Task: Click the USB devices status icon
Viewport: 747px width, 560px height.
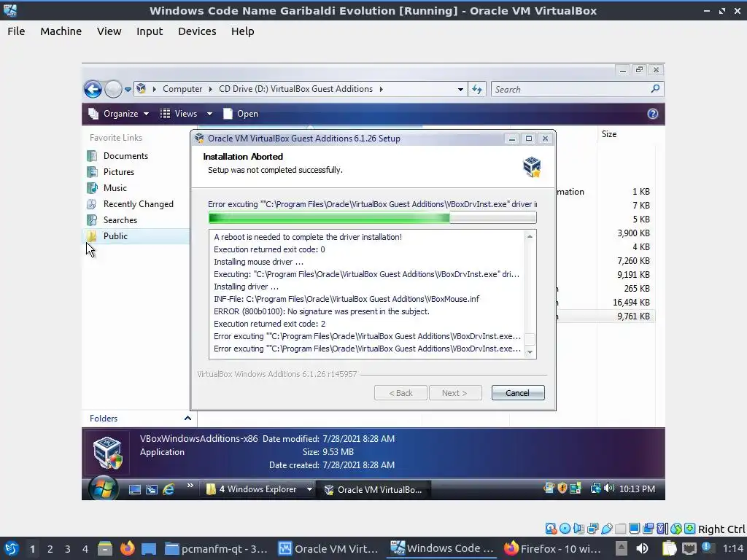Action: click(607, 529)
